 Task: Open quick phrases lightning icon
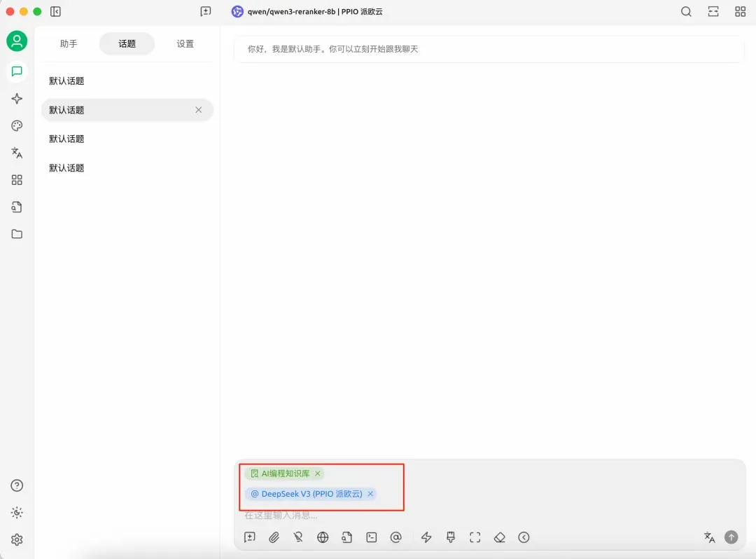426,537
